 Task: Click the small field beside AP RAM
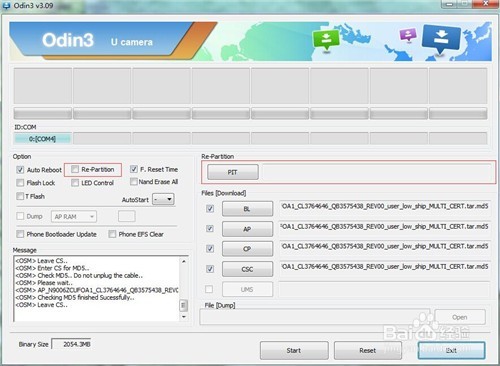point(127,216)
